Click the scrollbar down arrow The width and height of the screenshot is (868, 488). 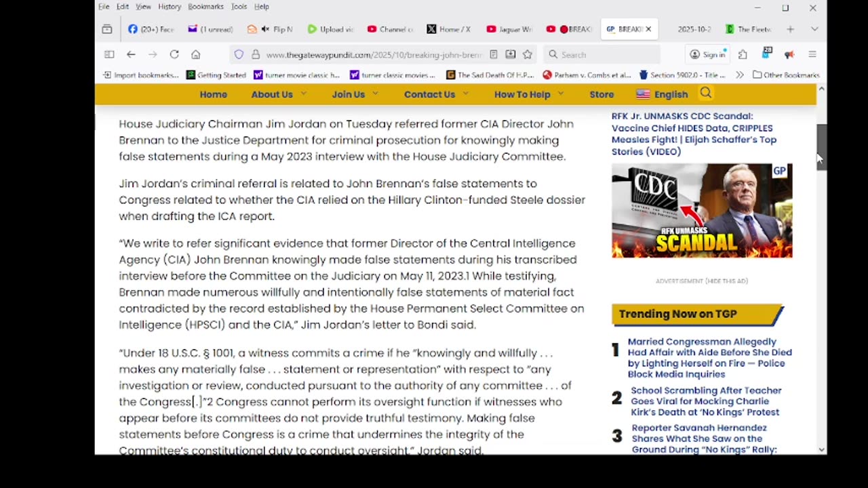(x=822, y=449)
